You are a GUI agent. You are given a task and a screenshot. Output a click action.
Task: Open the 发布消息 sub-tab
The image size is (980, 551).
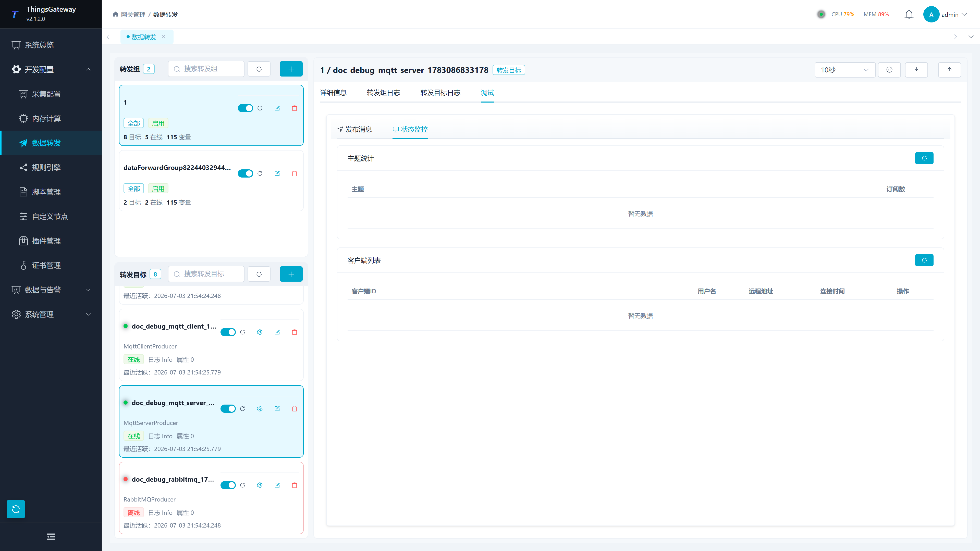coord(354,129)
